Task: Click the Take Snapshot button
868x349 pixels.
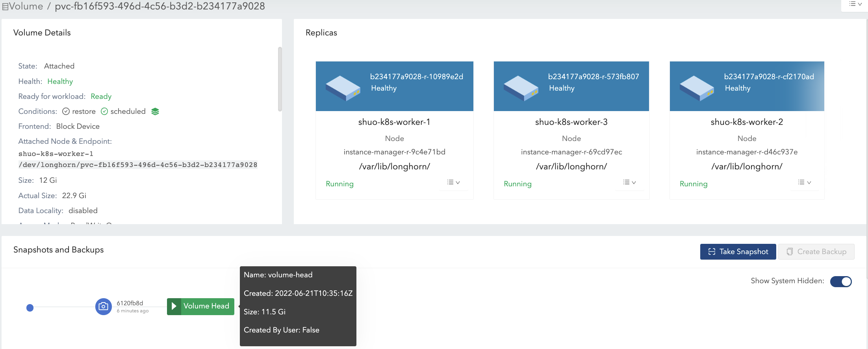Action: (738, 252)
